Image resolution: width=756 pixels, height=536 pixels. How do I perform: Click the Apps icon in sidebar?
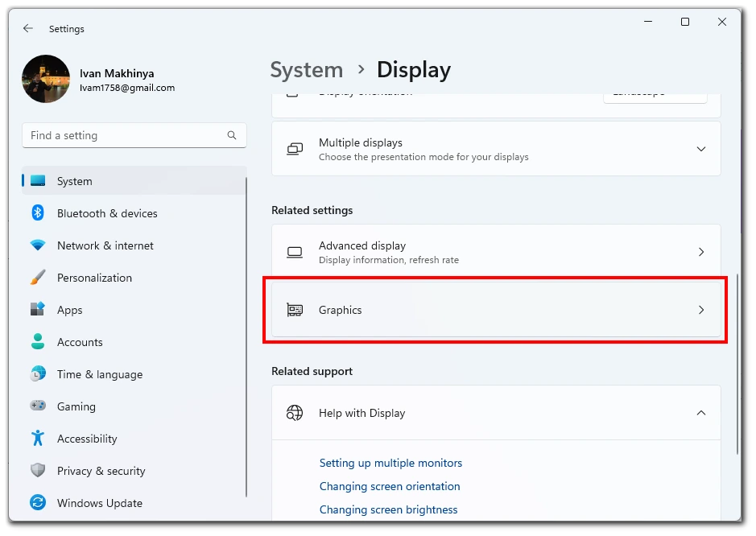(38, 309)
